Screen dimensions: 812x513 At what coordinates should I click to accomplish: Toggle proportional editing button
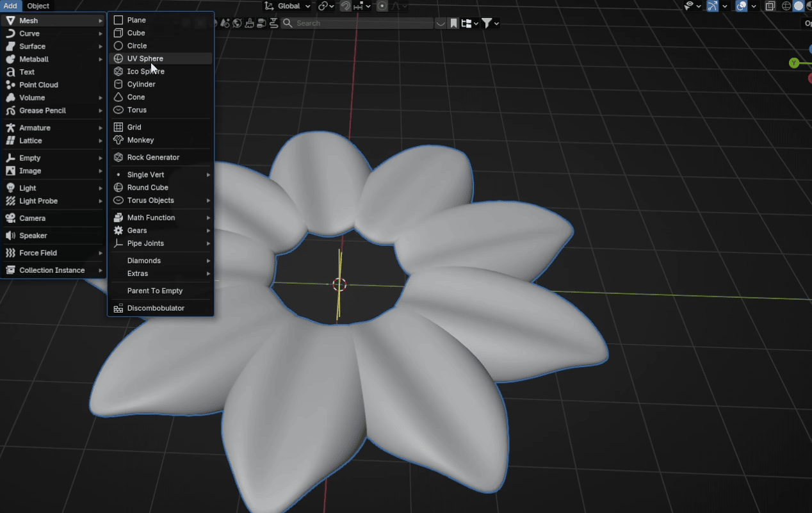[x=382, y=6]
